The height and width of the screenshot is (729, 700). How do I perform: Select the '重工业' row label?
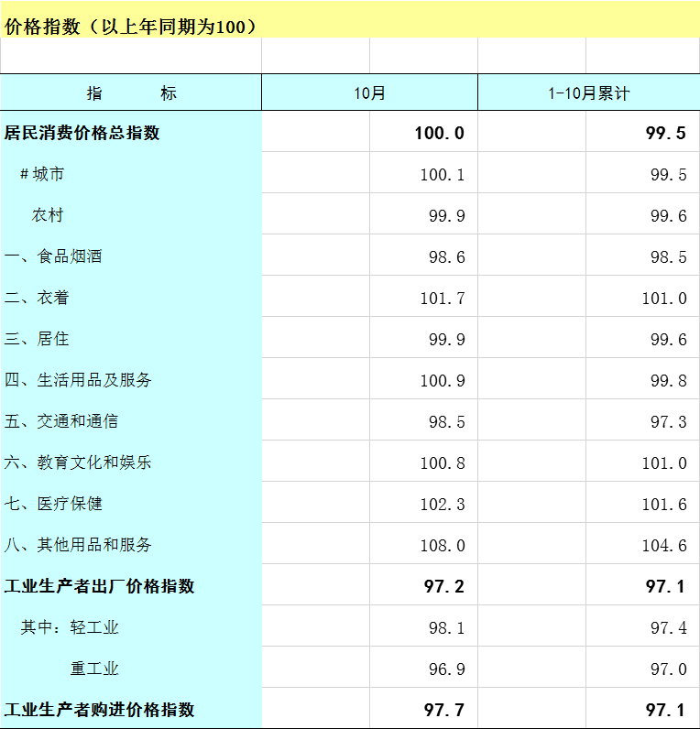coord(94,669)
